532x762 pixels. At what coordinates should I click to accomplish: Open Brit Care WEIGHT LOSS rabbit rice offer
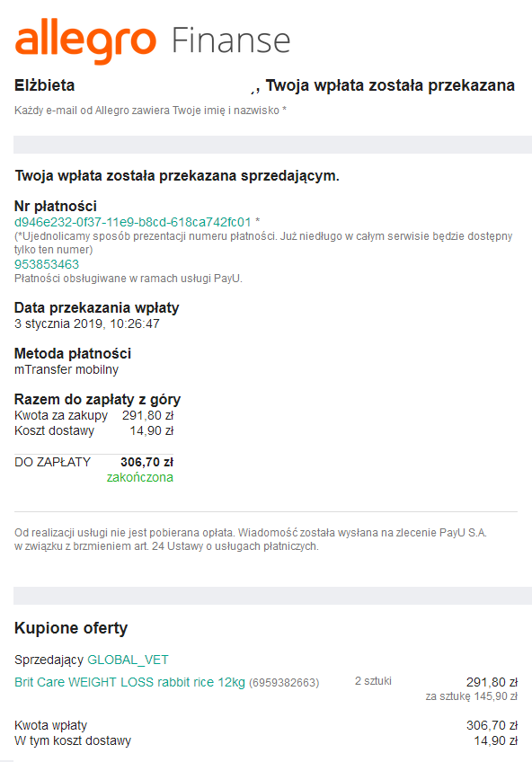[x=129, y=682]
